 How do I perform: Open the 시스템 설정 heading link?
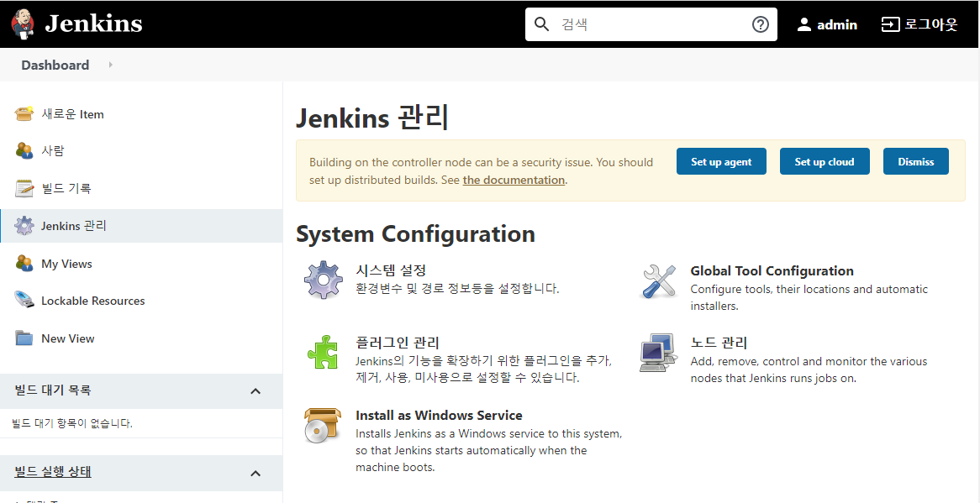[x=391, y=270]
